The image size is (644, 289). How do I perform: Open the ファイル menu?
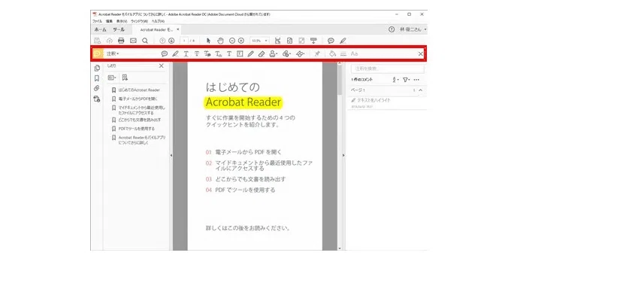98,21
